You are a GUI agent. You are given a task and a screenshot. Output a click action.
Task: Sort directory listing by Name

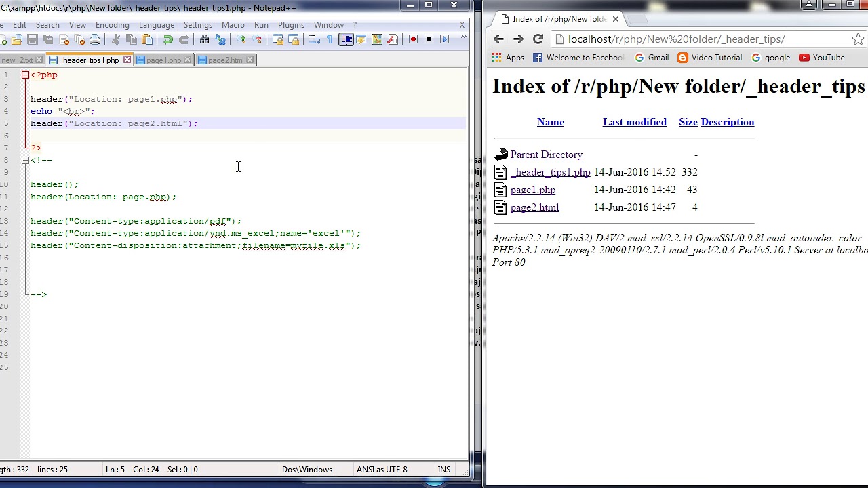(551, 123)
